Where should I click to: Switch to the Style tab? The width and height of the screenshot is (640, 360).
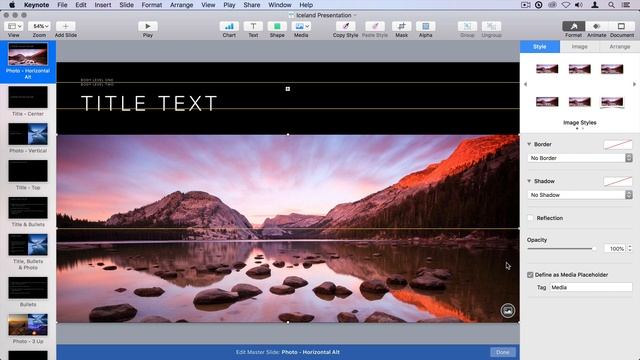tap(540, 47)
